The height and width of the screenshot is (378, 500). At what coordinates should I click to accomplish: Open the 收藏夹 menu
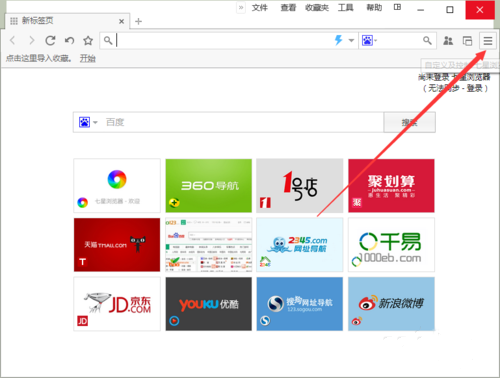point(317,7)
